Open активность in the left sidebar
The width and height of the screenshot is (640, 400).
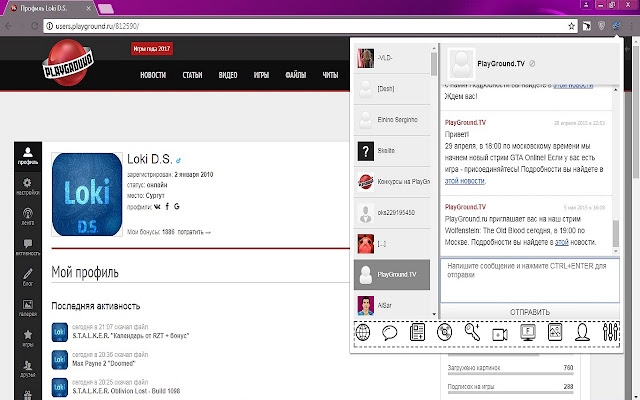[x=28, y=247]
